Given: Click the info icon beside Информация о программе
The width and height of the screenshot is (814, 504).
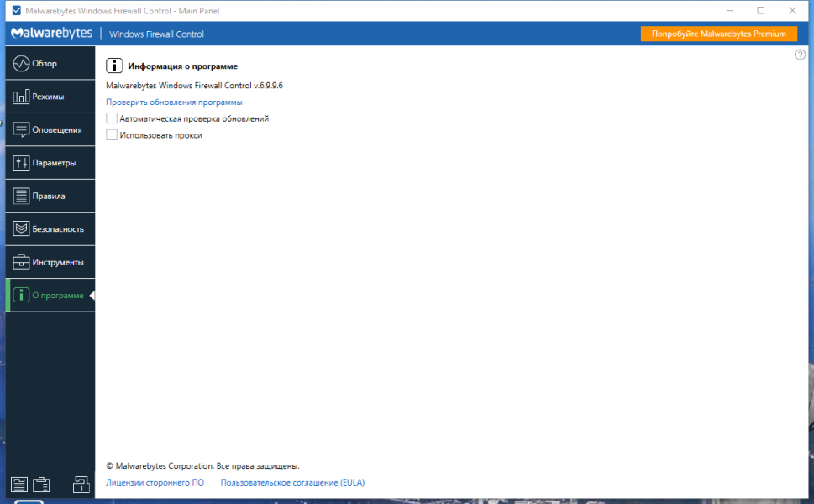Looking at the screenshot, I should pos(114,66).
